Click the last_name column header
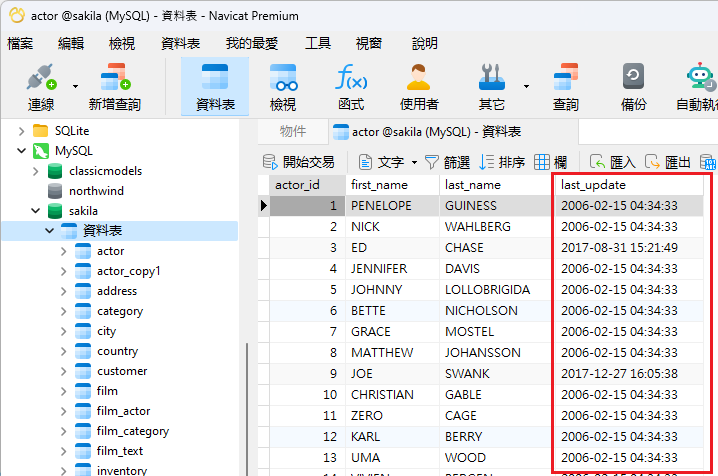The image size is (718, 476). [x=473, y=185]
